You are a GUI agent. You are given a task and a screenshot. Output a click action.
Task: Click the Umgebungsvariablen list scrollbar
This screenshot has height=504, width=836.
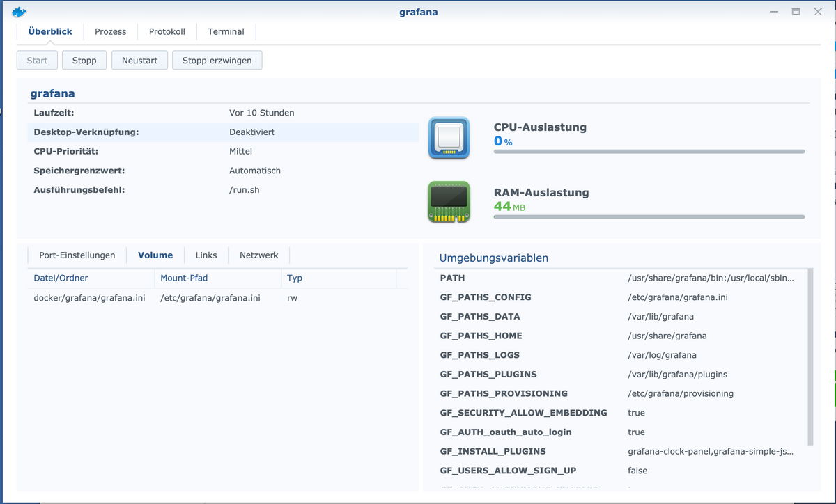point(810,356)
